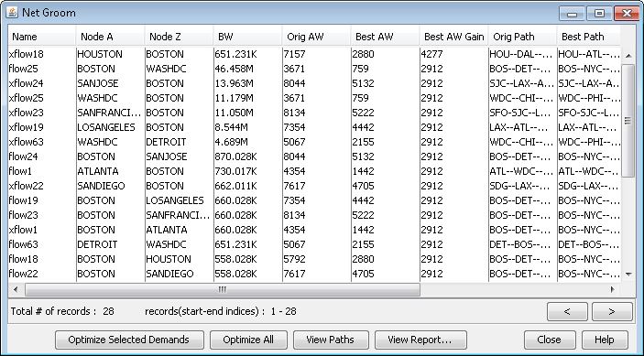Viewport: 644px width, 356px height.
Task: Select the xflow25 row name
Action: tap(27, 98)
